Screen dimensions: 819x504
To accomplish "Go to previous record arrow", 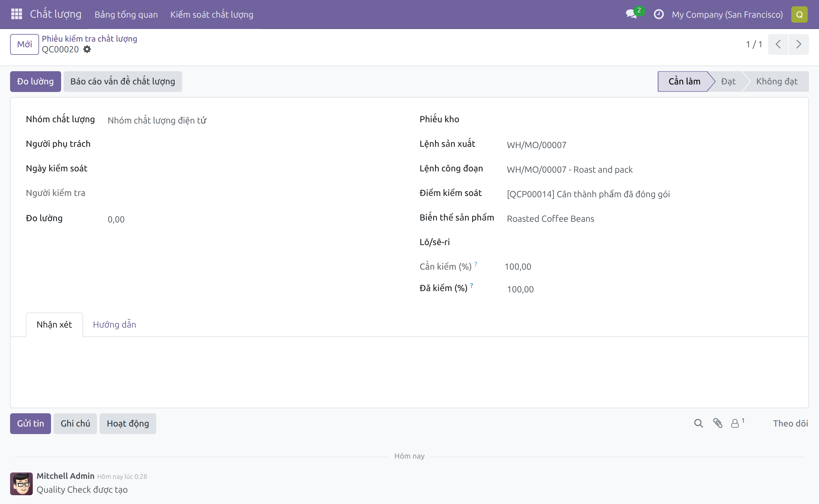I will (778, 44).
